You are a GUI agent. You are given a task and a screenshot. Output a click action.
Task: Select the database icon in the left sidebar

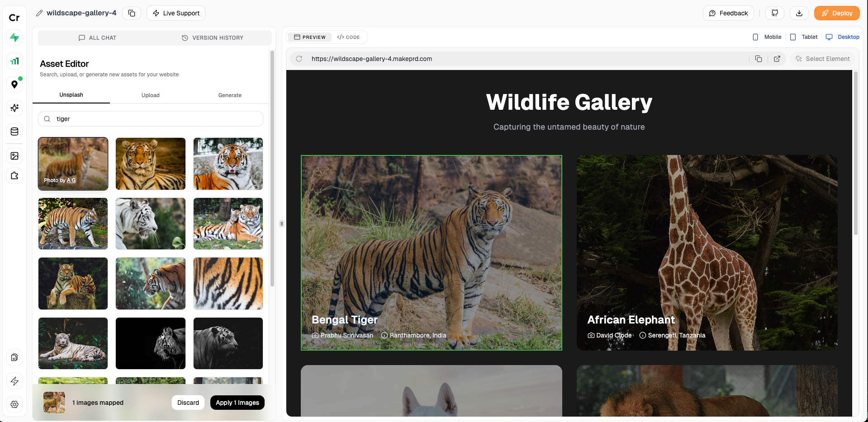click(x=14, y=131)
